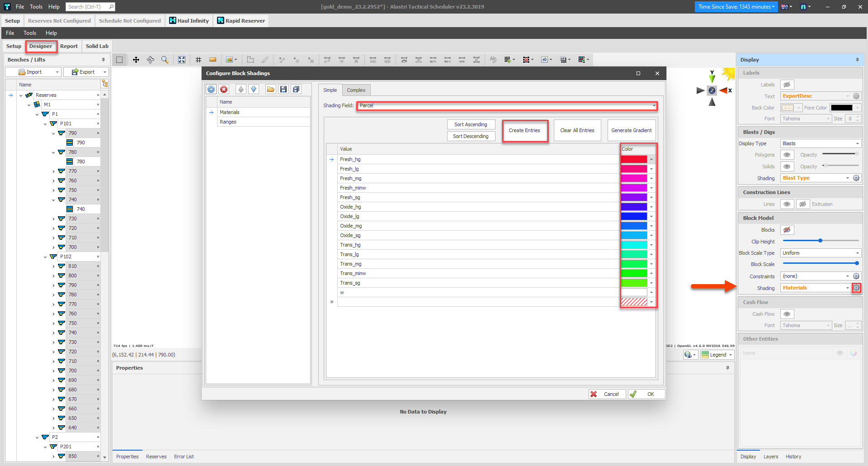Select the Ranges shading row

[x=228, y=122]
